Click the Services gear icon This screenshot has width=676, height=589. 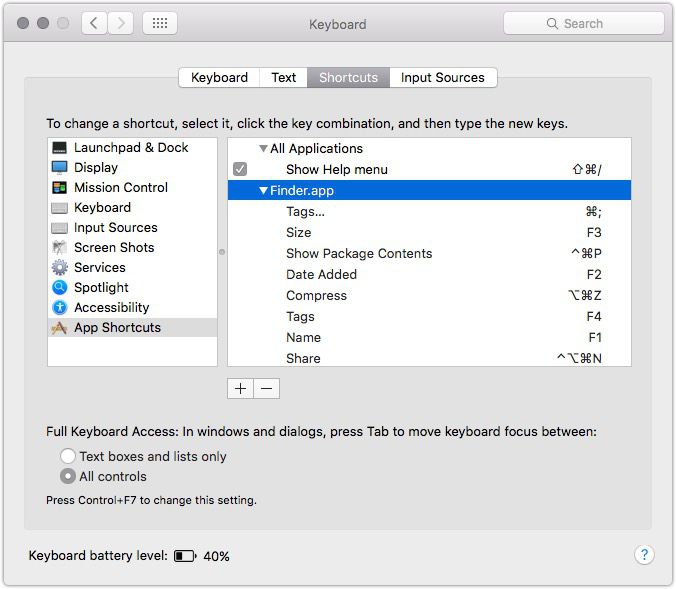(59, 268)
